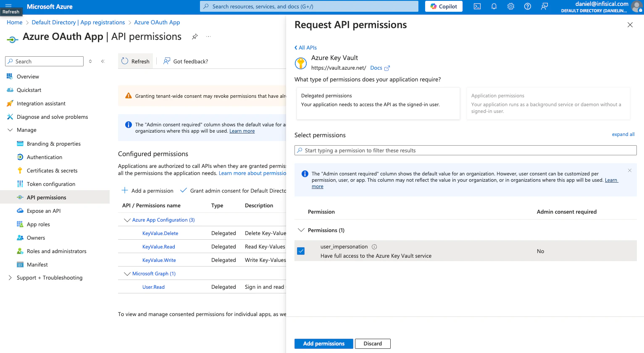Click expand all permissions
Image resolution: width=644 pixels, height=353 pixels.
point(623,134)
